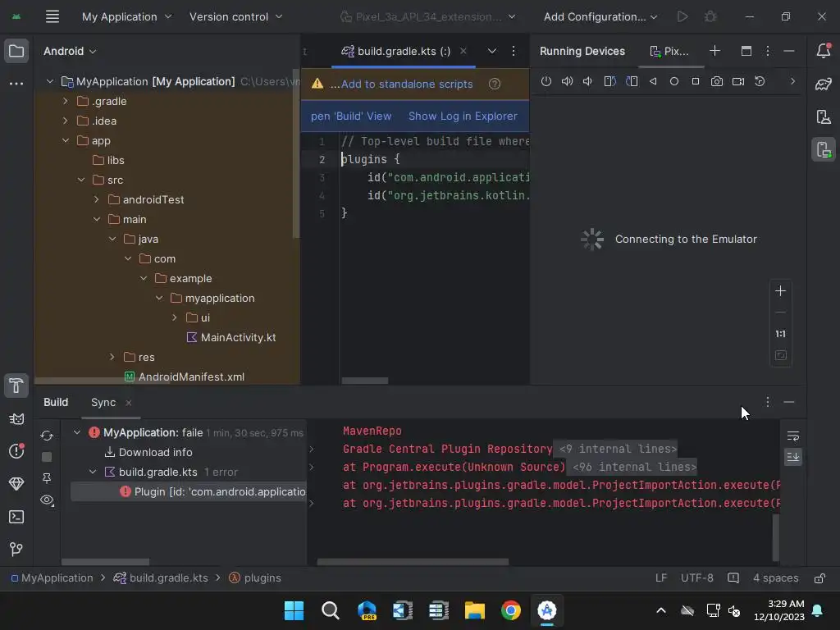Click the emulator Home circle button
Screen dimensions: 840x630
coord(674,81)
